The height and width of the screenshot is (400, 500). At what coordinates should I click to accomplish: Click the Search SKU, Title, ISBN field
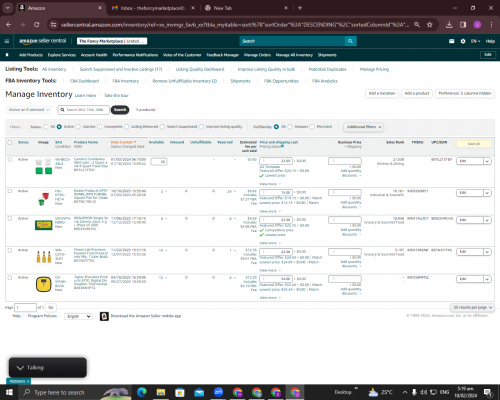83,110
